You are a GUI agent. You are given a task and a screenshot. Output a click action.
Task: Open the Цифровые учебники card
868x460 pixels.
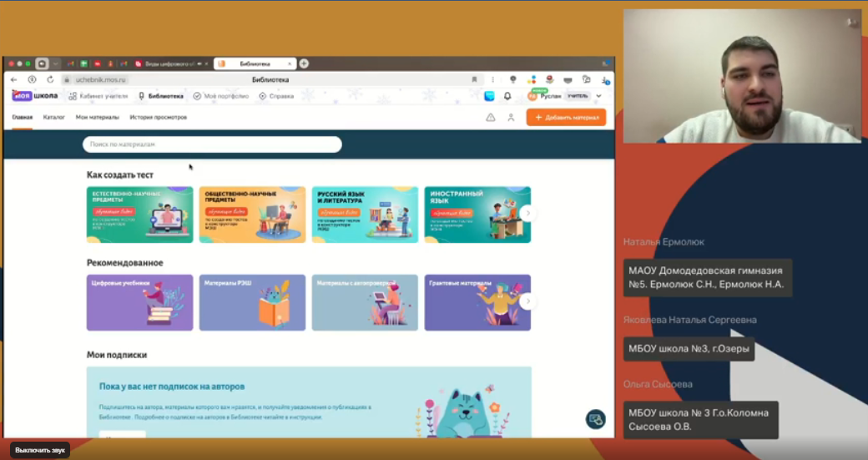point(139,302)
